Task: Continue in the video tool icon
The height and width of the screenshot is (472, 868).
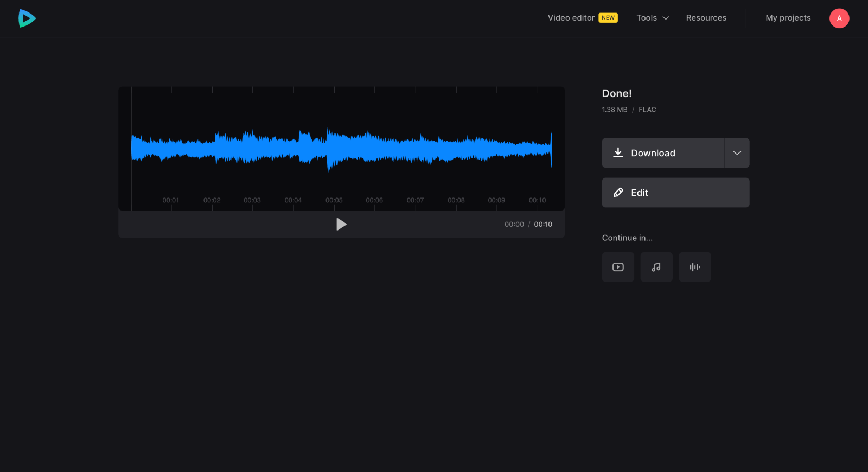Action: (x=618, y=267)
